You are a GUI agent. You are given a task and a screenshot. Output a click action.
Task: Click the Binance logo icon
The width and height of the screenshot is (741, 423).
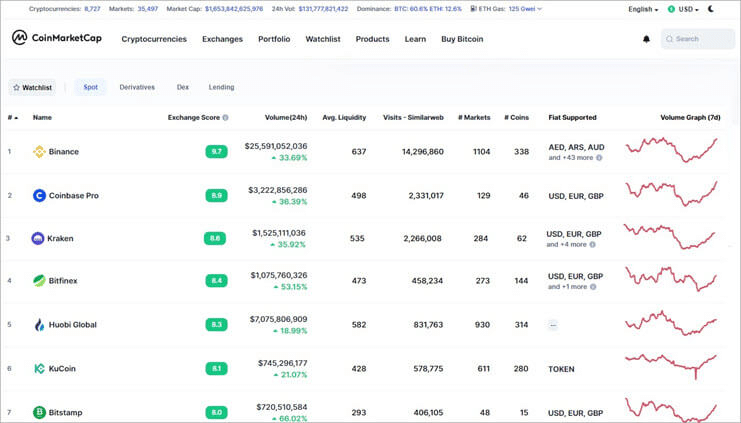click(39, 152)
